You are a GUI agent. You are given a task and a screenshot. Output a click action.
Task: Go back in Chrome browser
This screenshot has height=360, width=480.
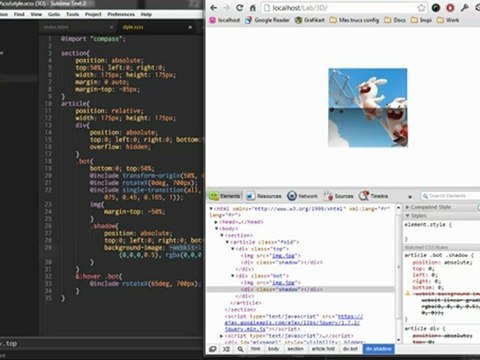click(214, 8)
